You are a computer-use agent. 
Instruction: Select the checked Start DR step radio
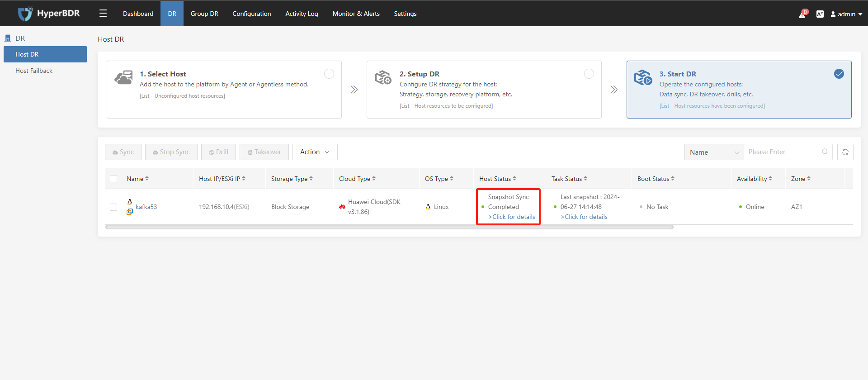coord(839,74)
